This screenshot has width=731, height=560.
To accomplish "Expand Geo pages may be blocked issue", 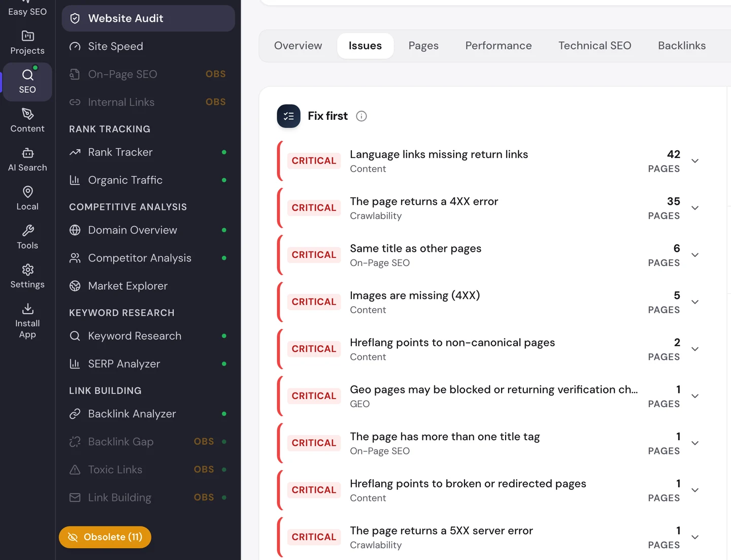I will click(x=695, y=396).
